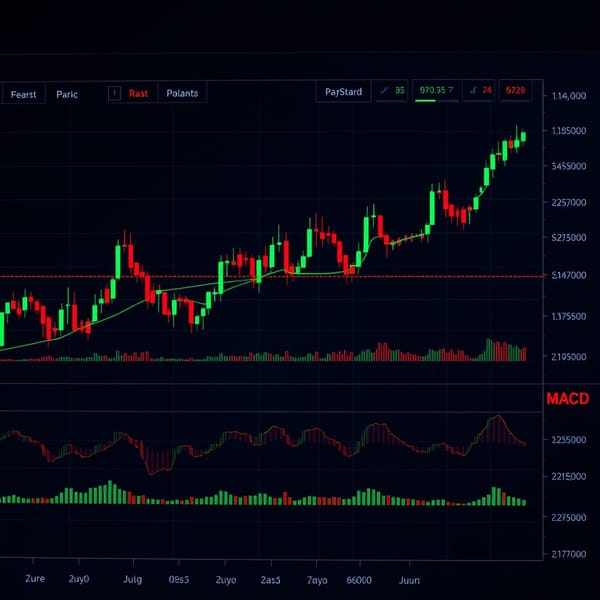Click the 2195000 volume axis label
Screen dimensions: 600x600
point(569,357)
